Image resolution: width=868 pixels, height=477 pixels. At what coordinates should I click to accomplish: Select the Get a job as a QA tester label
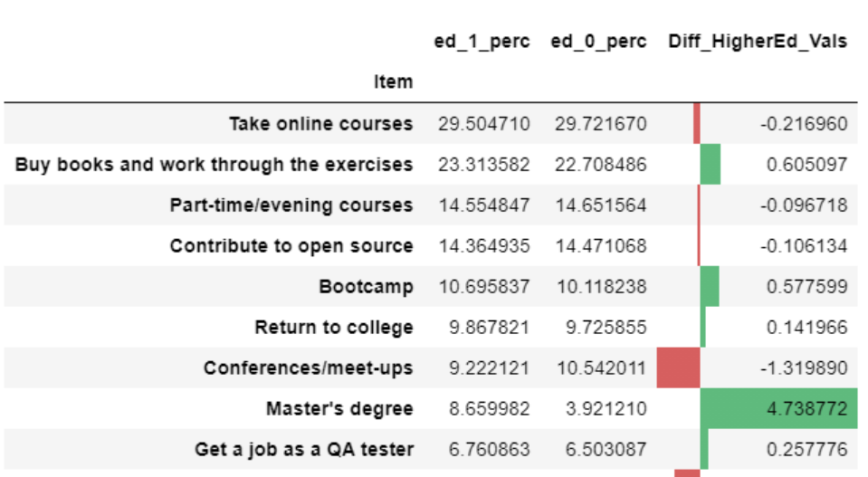click(303, 449)
